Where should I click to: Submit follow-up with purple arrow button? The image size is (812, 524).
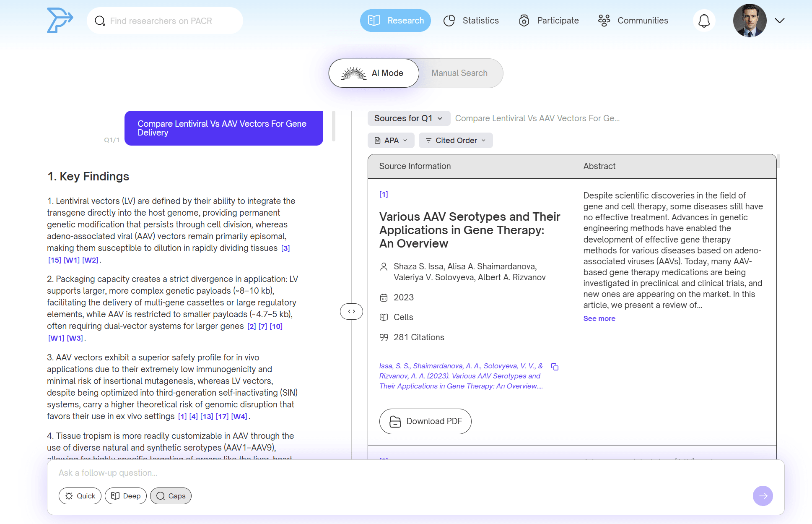pos(763,496)
